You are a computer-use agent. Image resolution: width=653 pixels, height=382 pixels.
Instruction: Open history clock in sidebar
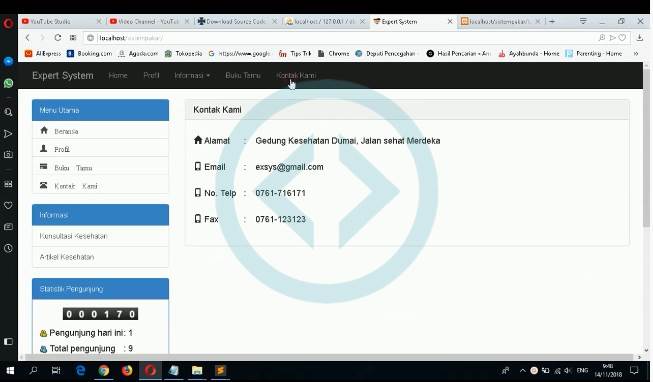point(8,248)
